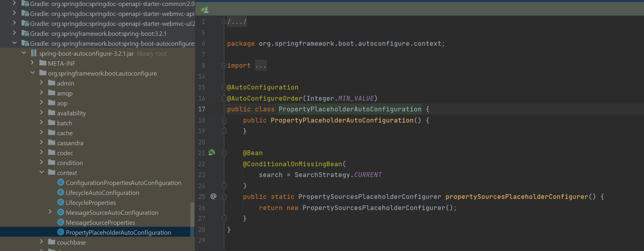644x251 pixels.
Task: Open MessageSourceProperties class from tree
Action: tap(100, 222)
